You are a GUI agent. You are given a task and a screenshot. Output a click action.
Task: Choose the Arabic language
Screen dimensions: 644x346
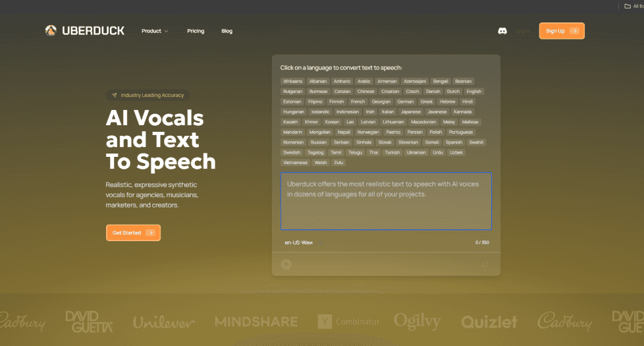(x=364, y=81)
